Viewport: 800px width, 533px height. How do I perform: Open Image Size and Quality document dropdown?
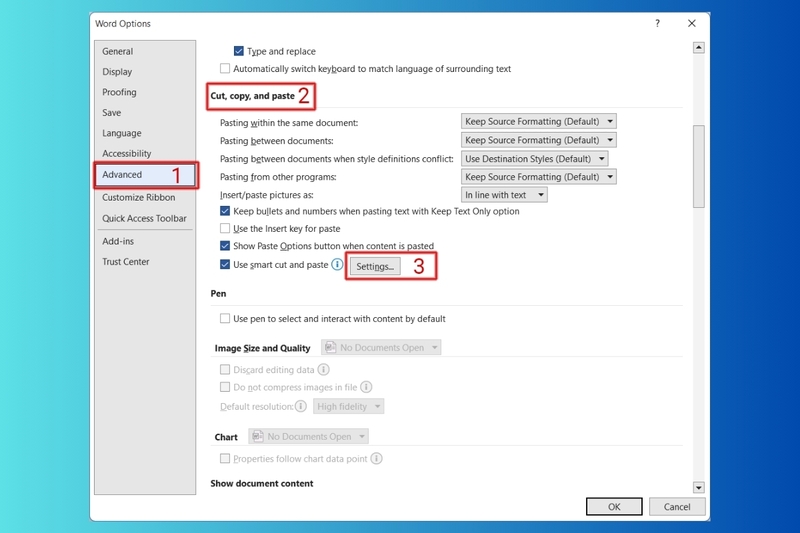381,347
